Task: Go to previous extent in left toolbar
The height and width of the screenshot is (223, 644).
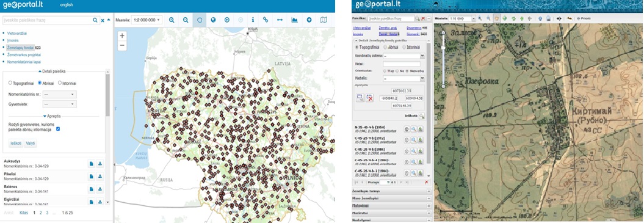Action: coord(227,20)
